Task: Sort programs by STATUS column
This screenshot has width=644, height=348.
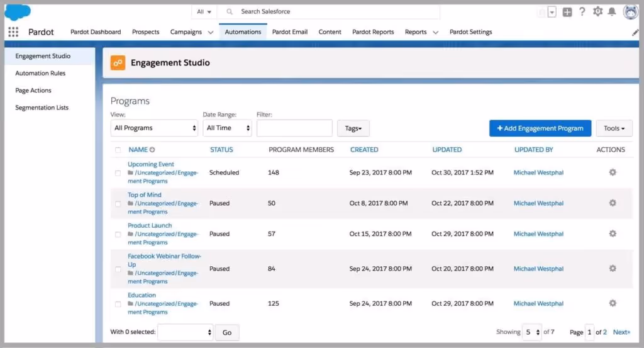Action: (221, 150)
